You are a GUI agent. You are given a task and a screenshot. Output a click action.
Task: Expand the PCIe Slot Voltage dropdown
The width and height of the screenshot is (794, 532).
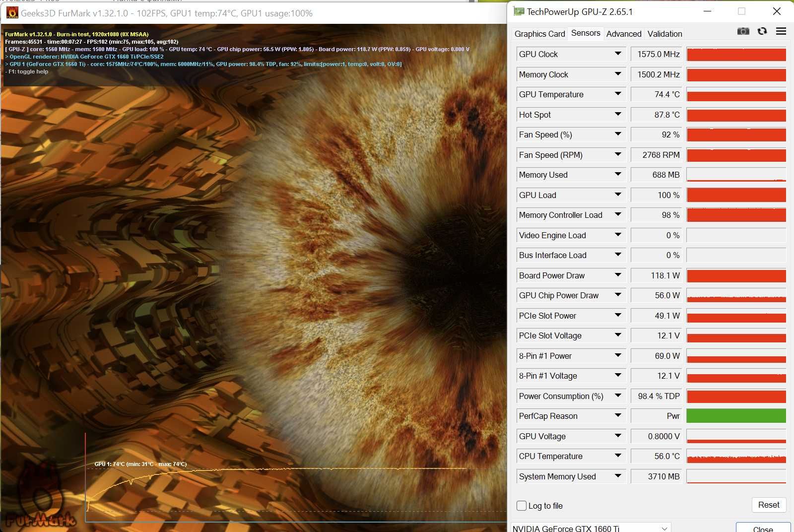click(x=618, y=335)
